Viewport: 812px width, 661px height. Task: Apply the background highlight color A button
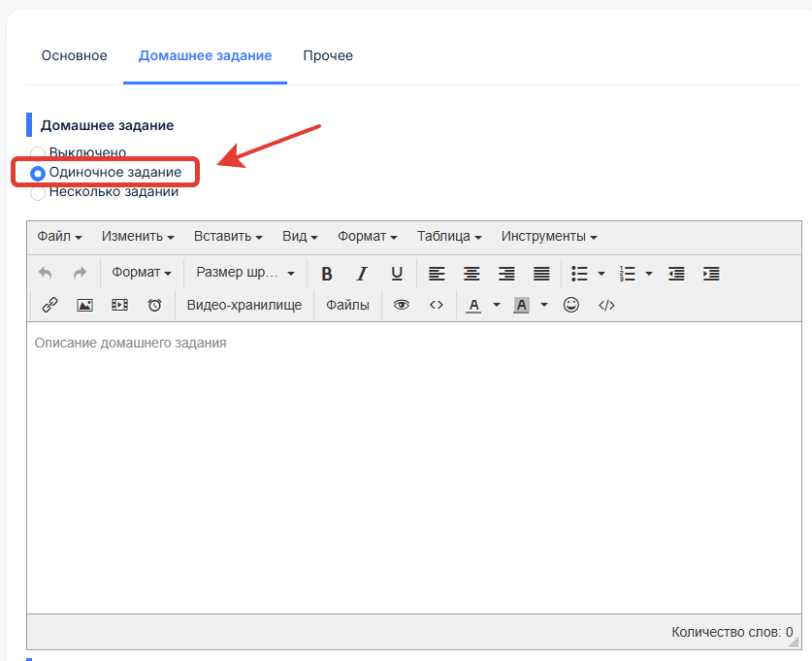522,305
